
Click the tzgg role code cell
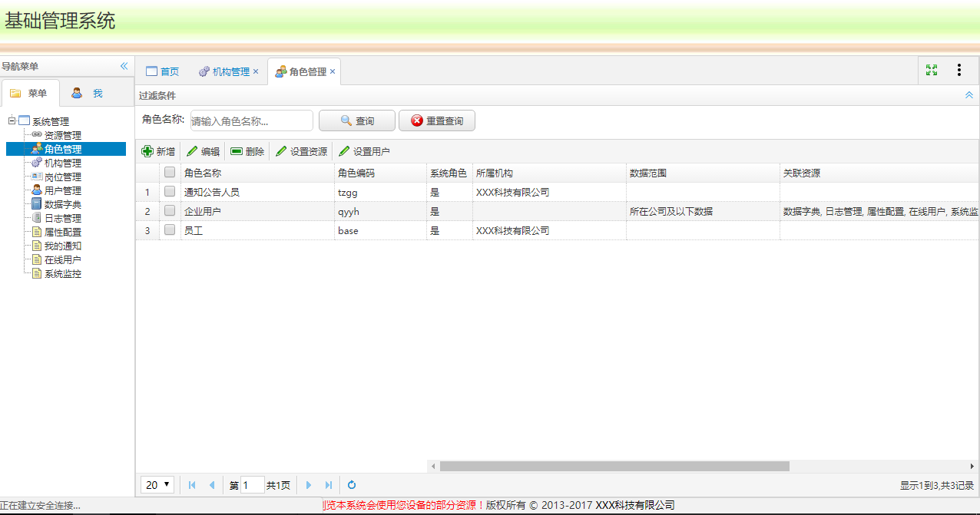point(380,192)
